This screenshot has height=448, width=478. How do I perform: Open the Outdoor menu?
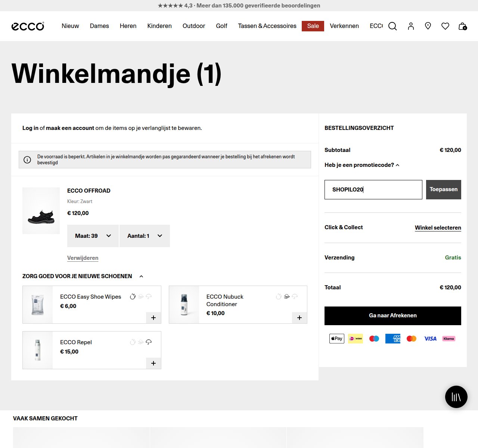point(194,26)
